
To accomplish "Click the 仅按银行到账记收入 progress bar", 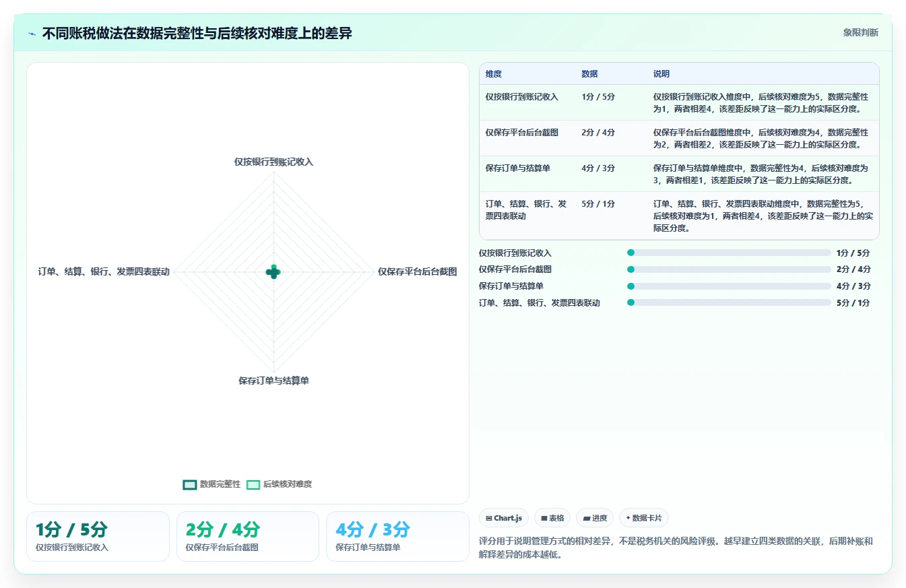I will click(729, 253).
